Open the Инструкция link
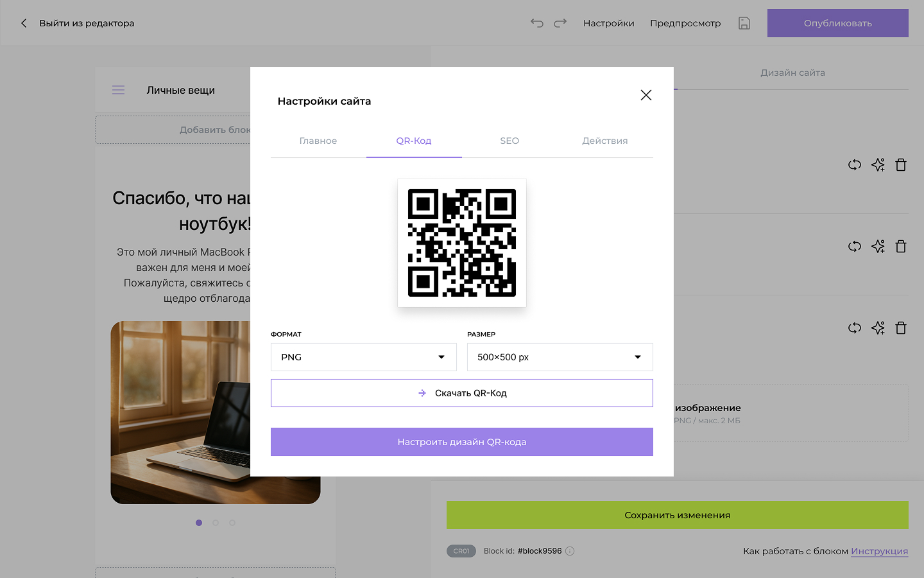Screen dimensions: 924x578 pos(879,551)
